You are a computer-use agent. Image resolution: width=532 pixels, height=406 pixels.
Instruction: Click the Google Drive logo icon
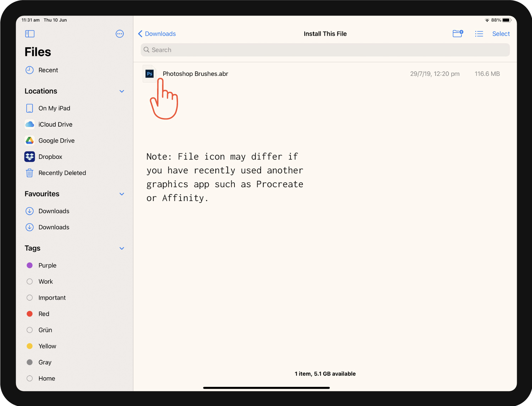(30, 140)
